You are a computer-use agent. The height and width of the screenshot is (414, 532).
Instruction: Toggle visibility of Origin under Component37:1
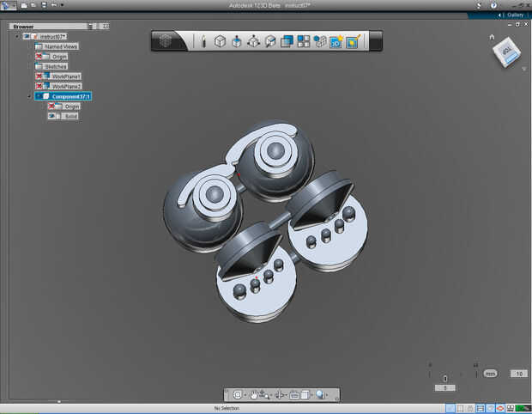[x=51, y=107]
